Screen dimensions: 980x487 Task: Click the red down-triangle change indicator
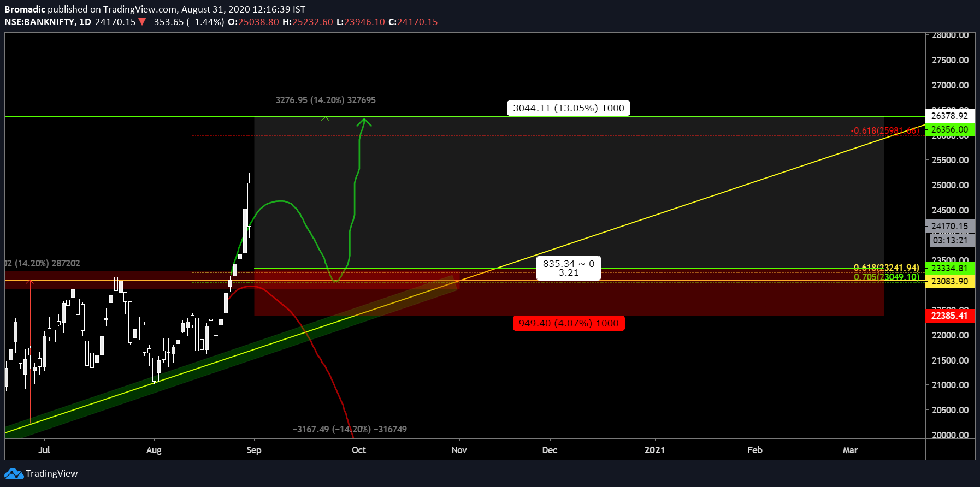142,22
